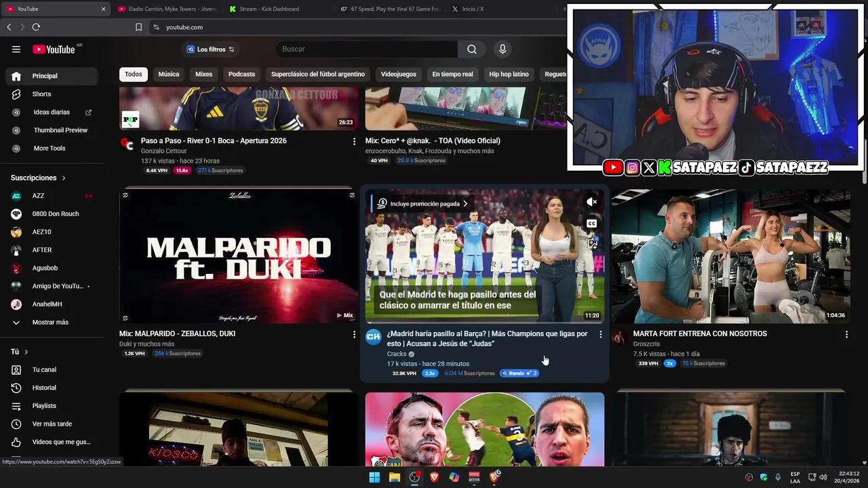Start voice search with microphone icon
The height and width of the screenshot is (488, 868).
click(502, 49)
